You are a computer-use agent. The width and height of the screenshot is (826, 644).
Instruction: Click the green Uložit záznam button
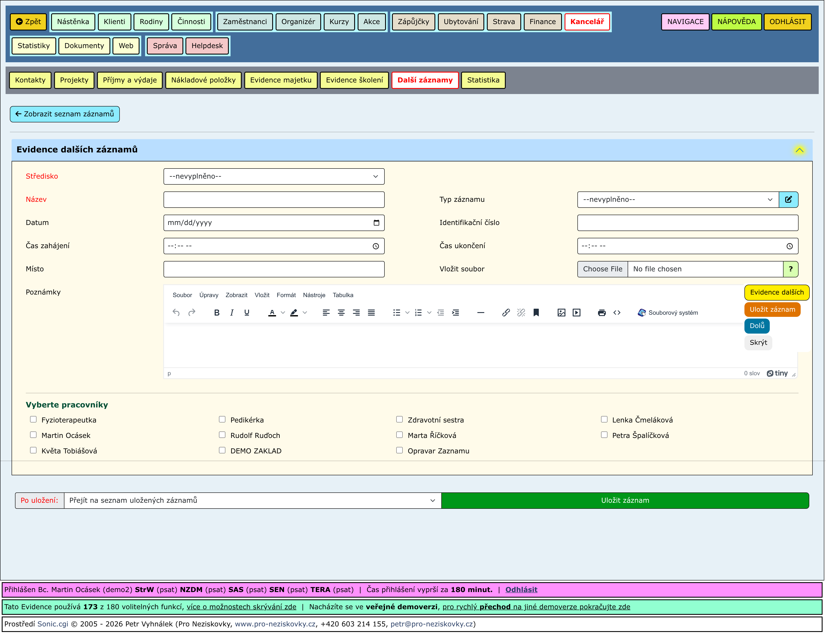[625, 501]
